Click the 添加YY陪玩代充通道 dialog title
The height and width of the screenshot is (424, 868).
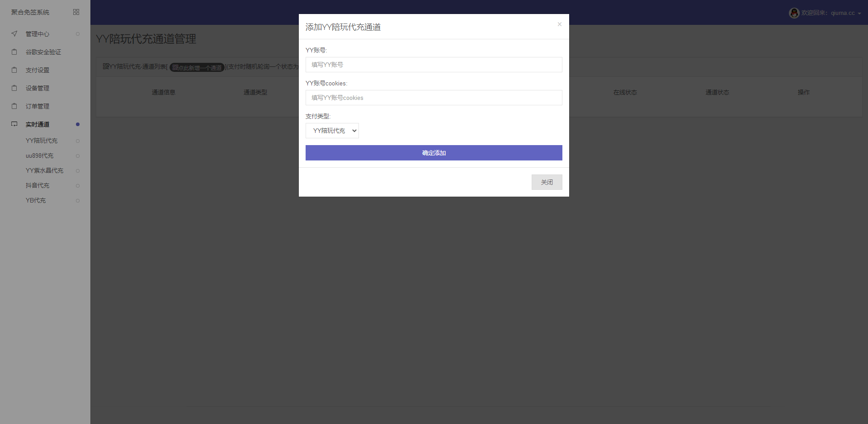point(343,27)
